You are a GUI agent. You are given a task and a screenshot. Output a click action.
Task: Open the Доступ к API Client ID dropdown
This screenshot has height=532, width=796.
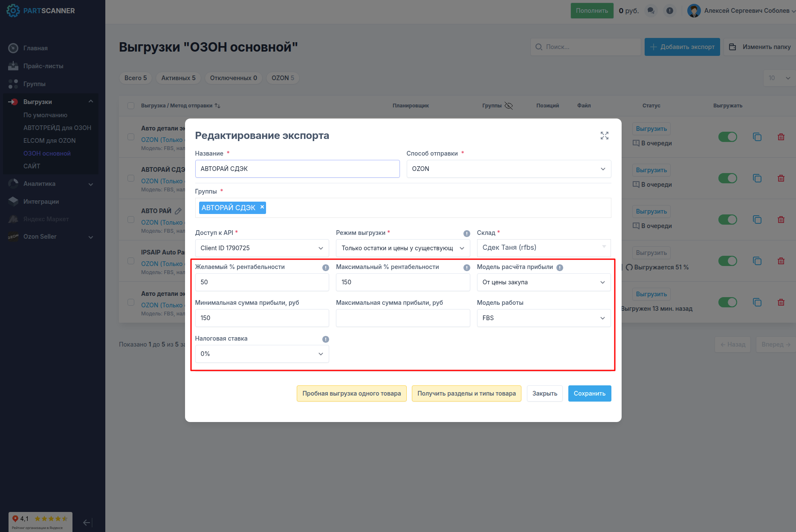(x=262, y=248)
